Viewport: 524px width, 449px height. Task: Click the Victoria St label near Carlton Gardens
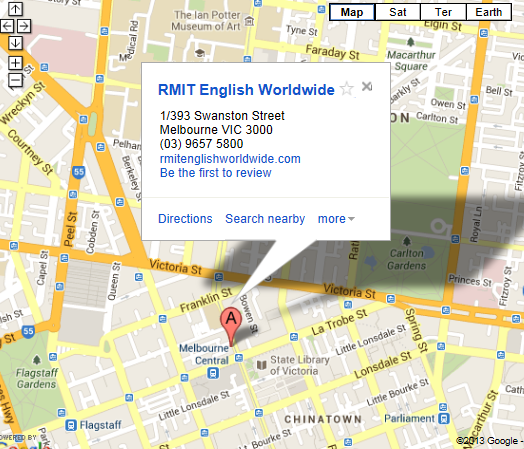(x=349, y=291)
